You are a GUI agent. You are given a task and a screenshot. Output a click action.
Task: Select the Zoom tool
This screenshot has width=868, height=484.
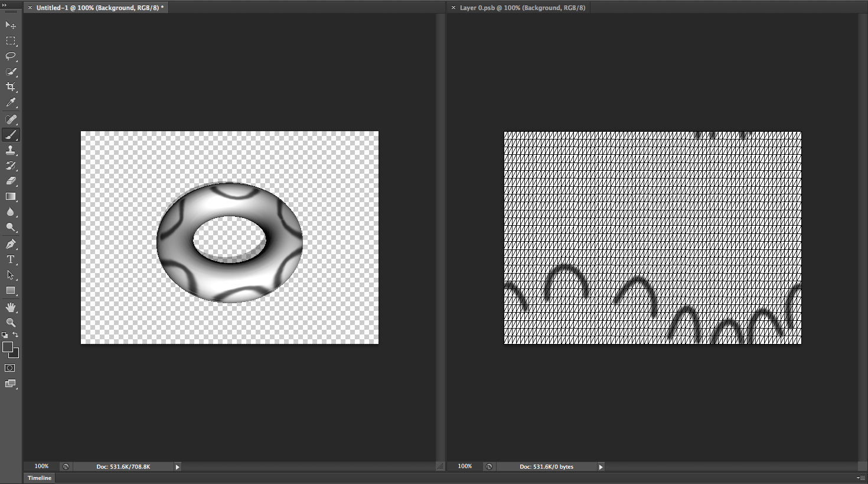(x=11, y=322)
